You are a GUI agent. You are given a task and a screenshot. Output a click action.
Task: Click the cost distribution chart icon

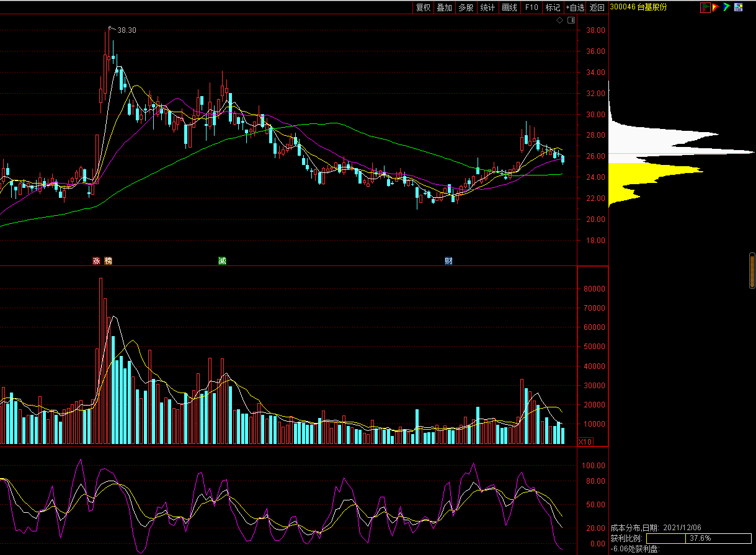[705, 7]
